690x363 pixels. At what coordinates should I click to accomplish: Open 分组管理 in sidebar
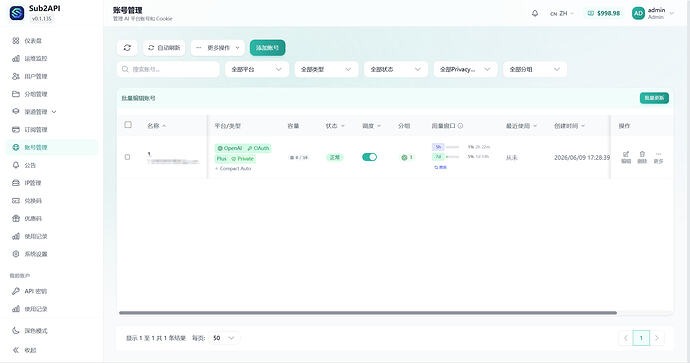click(52, 94)
